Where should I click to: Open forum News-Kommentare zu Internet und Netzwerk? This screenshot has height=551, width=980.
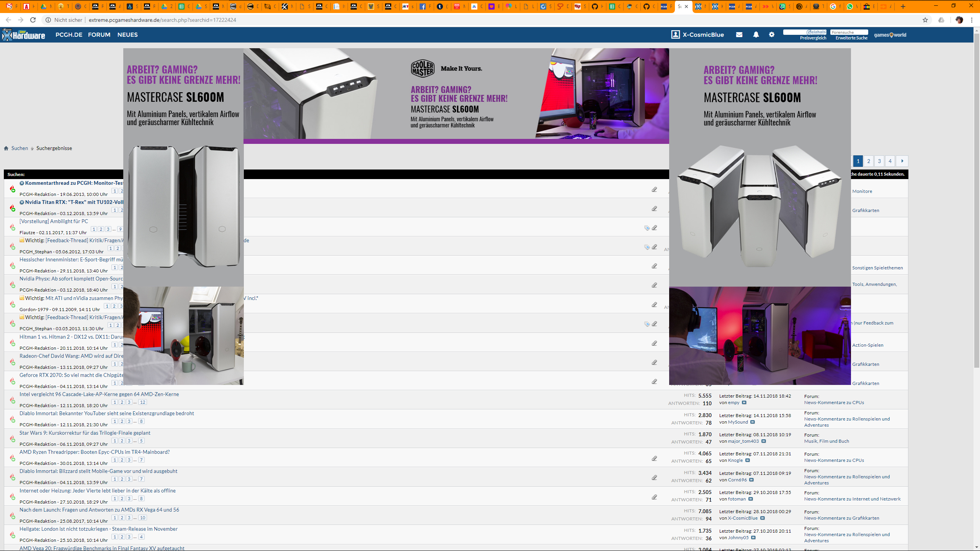(x=852, y=499)
